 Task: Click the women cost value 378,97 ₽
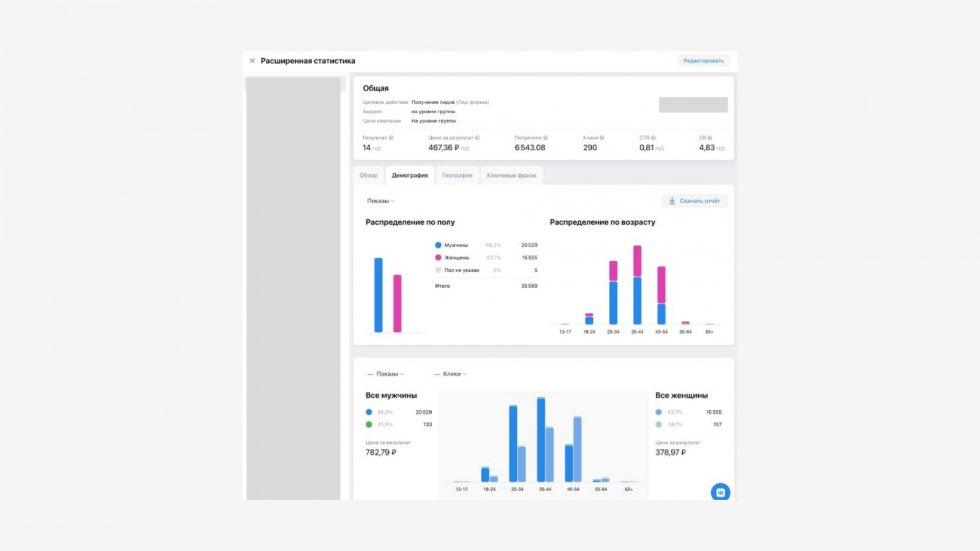pos(671,452)
